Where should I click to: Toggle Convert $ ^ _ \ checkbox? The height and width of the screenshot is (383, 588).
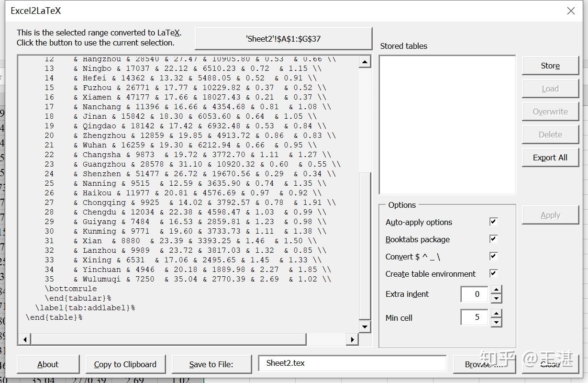[x=494, y=256]
